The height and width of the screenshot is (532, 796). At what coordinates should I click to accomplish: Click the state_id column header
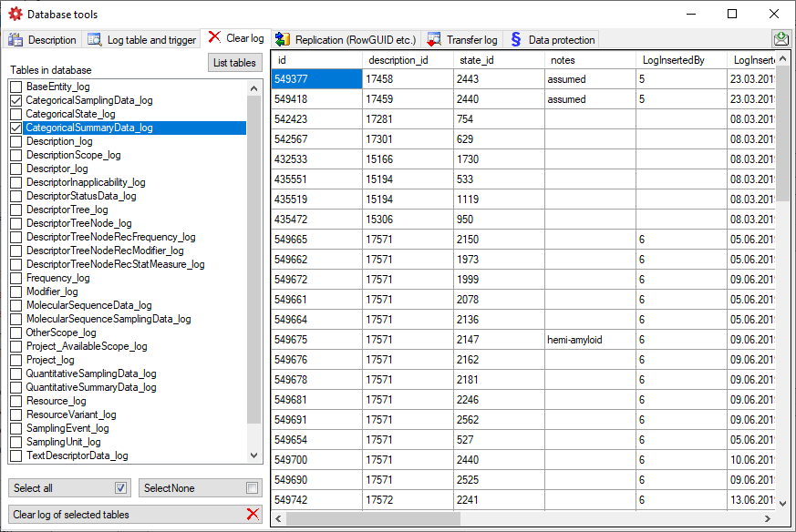(499, 60)
